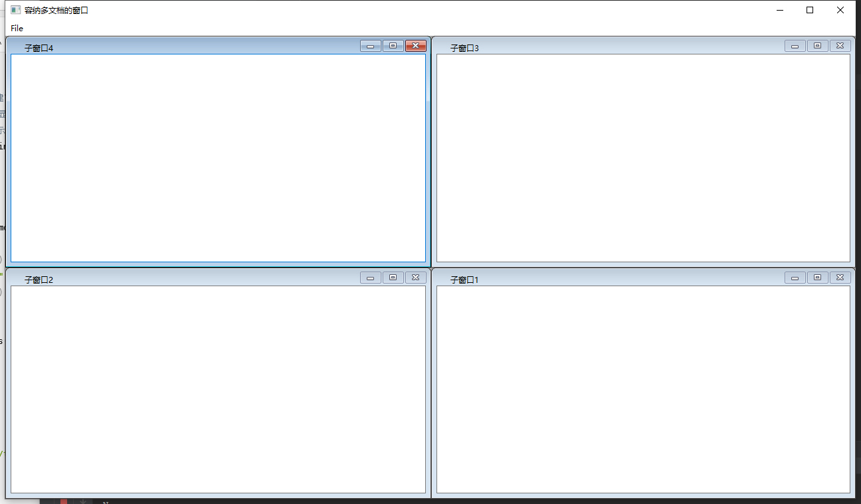Minimize the 子窗口2 subwindow
This screenshot has width=861, height=504.
coord(371,278)
